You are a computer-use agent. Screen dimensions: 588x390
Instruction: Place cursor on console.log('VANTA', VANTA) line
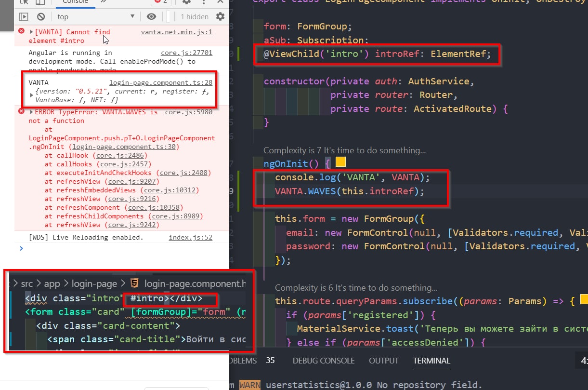pos(352,177)
